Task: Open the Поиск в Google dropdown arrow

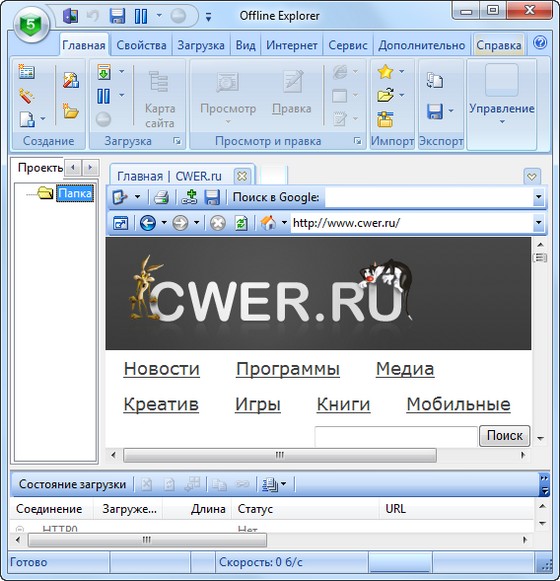Action: click(539, 197)
